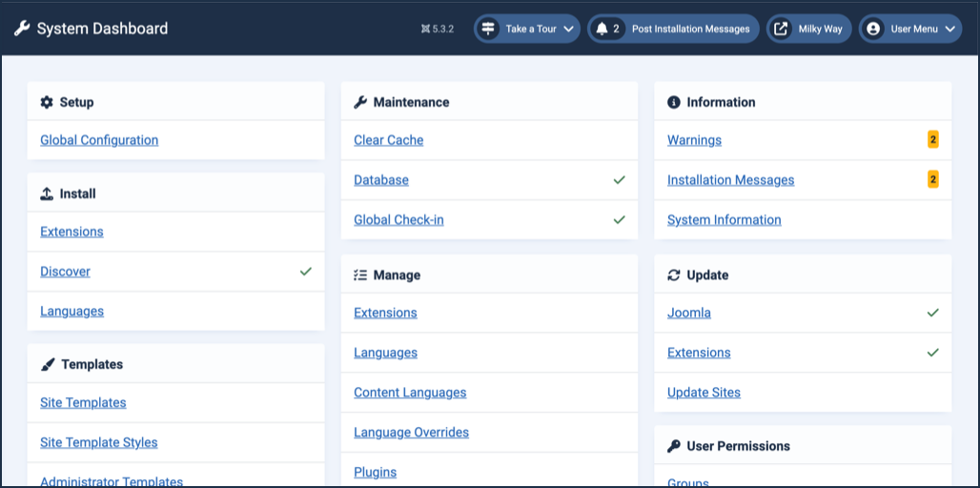
Task: Click the gear icon in Setup header
Action: [x=47, y=102]
